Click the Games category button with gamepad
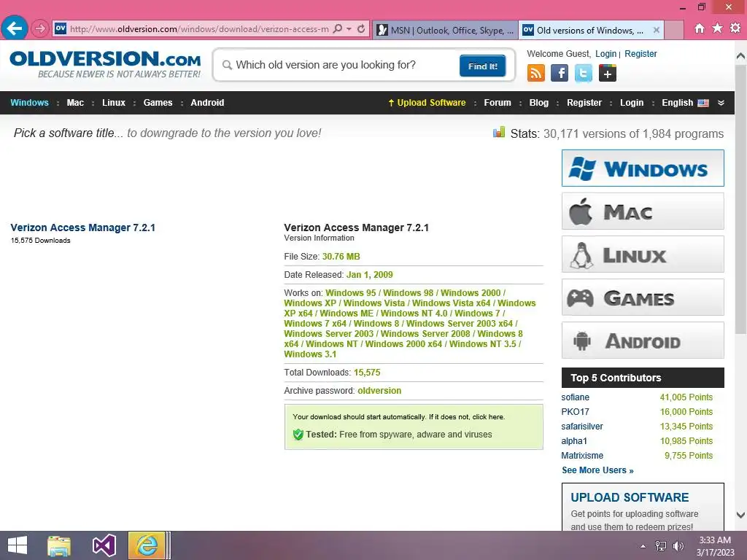The height and width of the screenshot is (560, 747). pos(643,297)
